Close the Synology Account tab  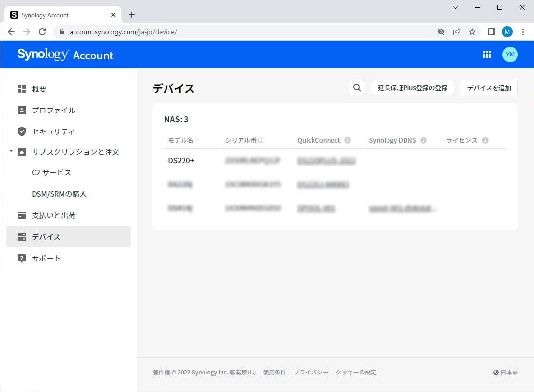pos(113,15)
